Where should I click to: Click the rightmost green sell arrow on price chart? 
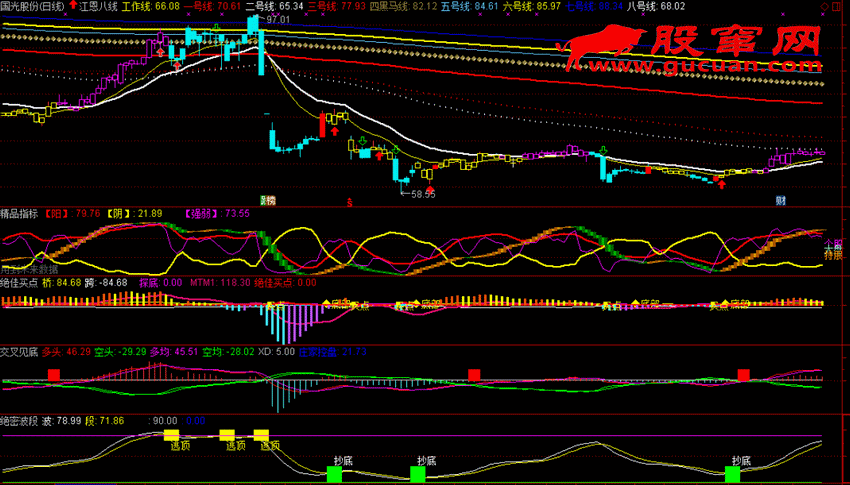603,151
